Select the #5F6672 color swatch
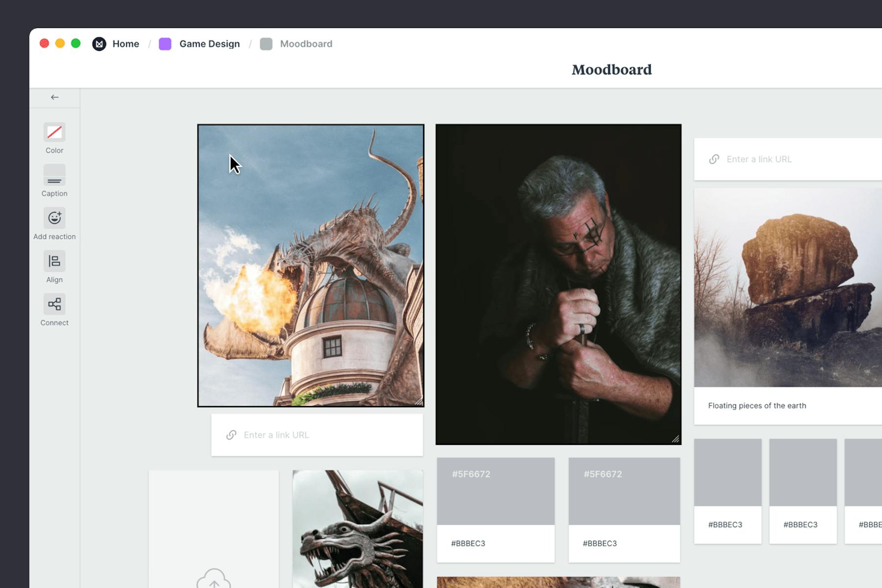882x588 pixels. pos(495,490)
